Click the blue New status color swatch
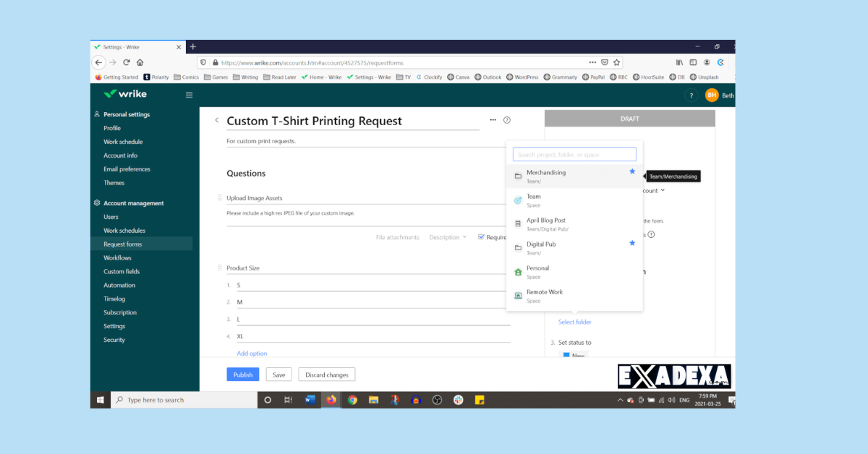 pos(566,356)
